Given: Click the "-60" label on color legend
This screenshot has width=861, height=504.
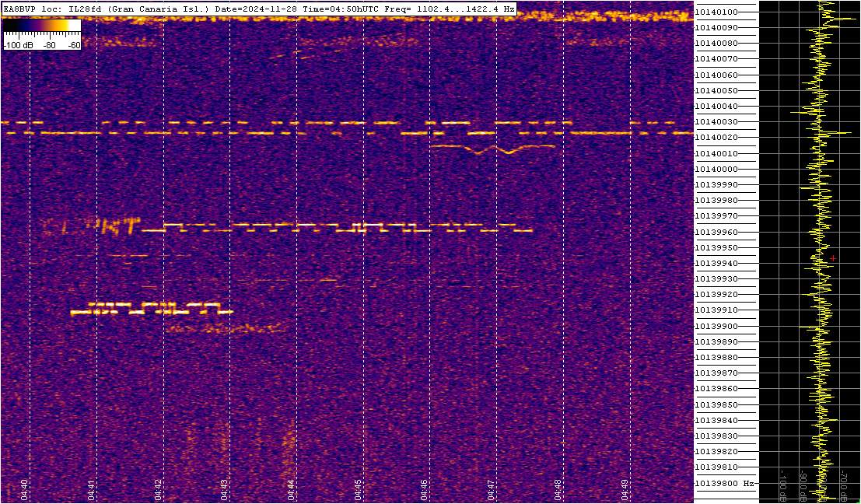Looking at the screenshot, I should [73, 45].
